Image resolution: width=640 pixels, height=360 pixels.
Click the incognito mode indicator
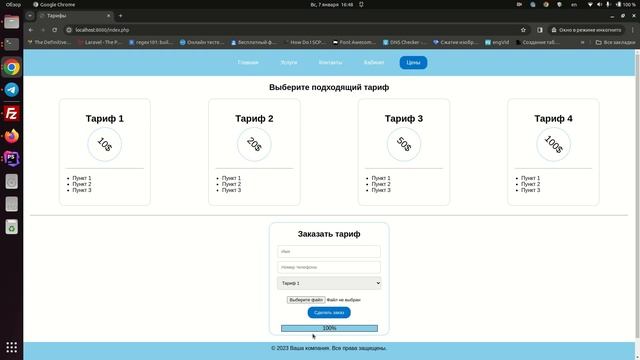(586, 30)
